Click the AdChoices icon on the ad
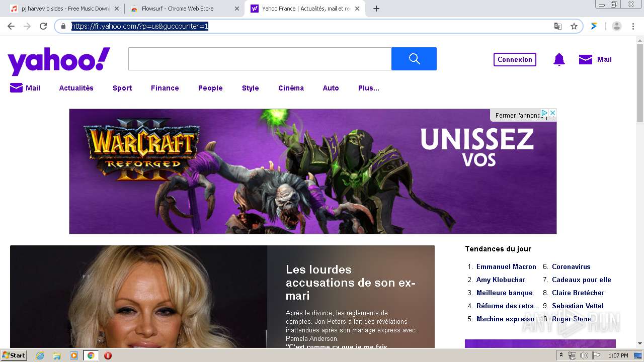The image size is (644, 362). [544, 113]
